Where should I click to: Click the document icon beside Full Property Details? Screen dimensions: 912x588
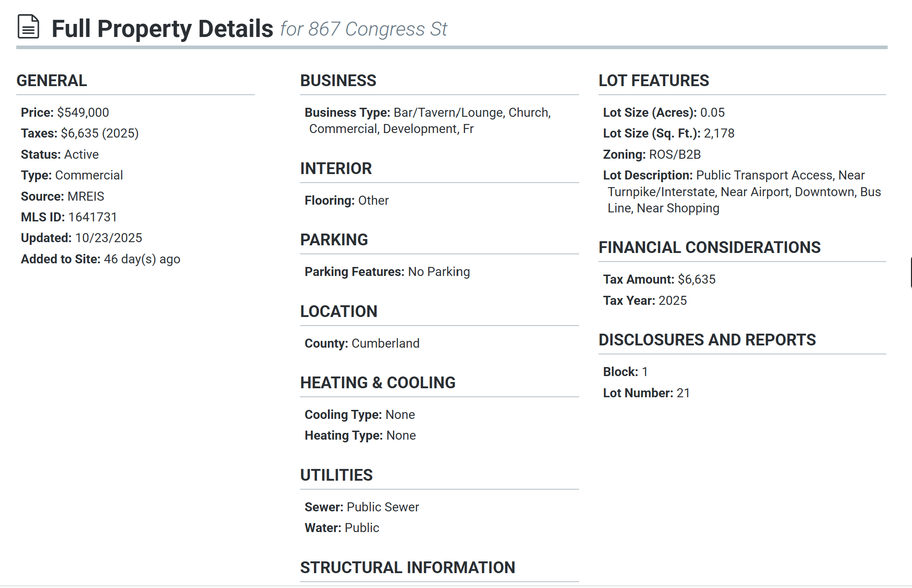click(x=28, y=27)
